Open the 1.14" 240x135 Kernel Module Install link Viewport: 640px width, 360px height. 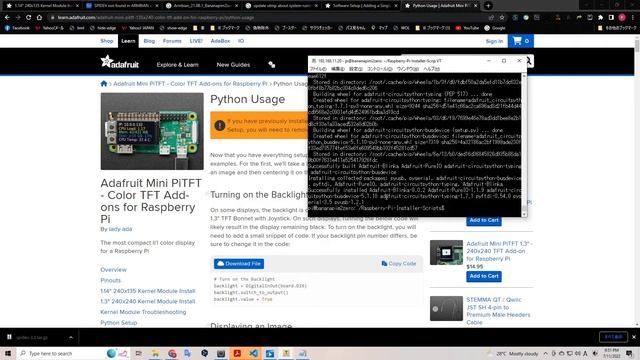pyautogui.click(x=148, y=291)
